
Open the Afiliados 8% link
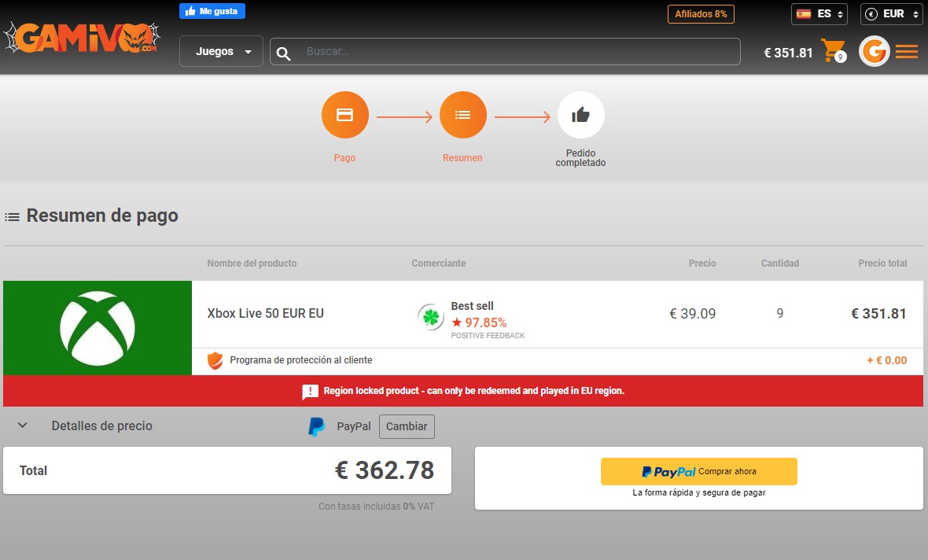(701, 14)
